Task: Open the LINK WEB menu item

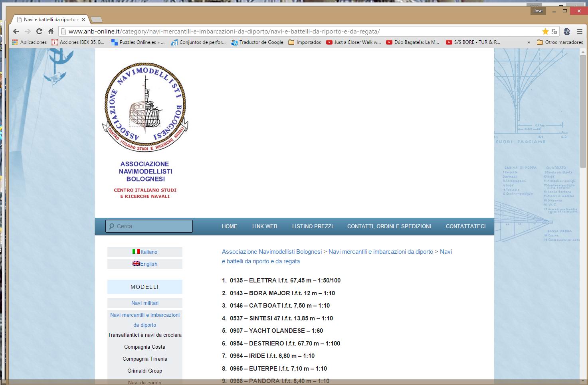Action: (x=265, y=226)
